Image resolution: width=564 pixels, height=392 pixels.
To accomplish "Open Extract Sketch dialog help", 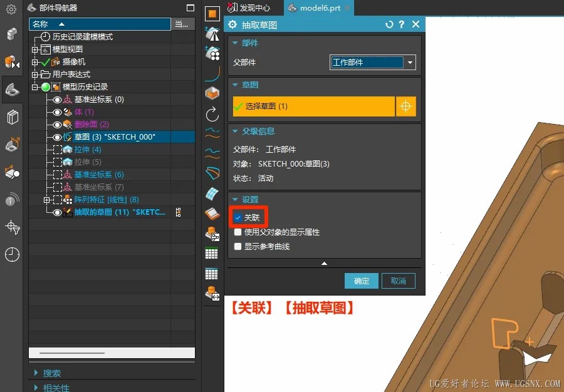I will (402, 24).
